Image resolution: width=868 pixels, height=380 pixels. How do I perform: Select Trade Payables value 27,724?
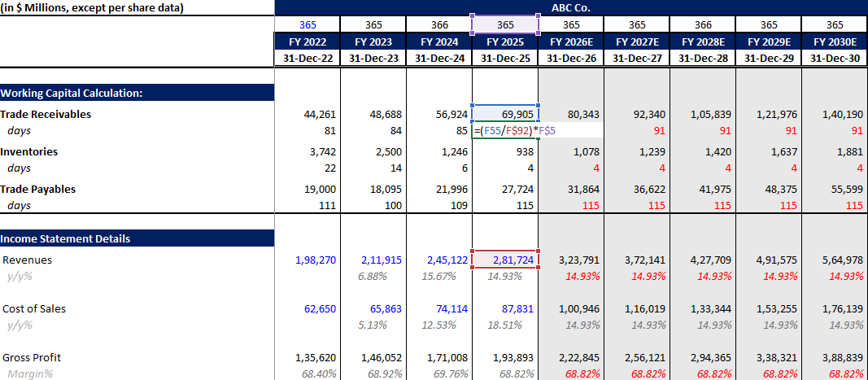[517, 189]
